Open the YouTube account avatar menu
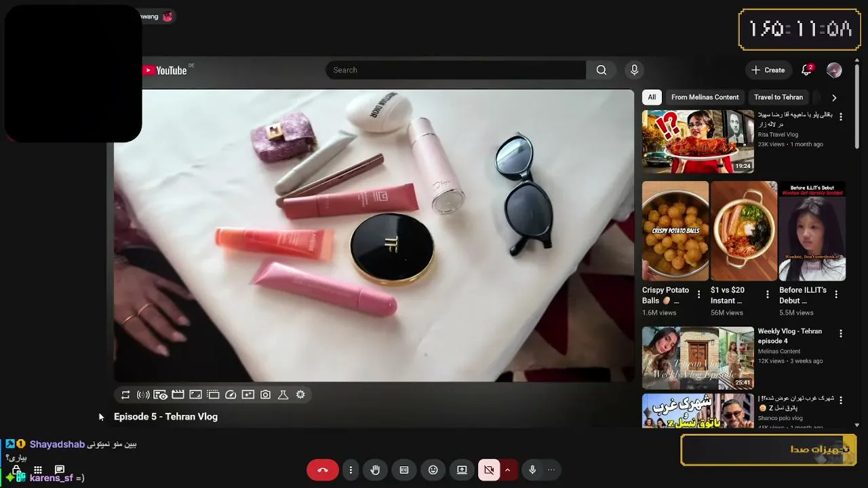868x488 pixels. click(x=834, y=70)
